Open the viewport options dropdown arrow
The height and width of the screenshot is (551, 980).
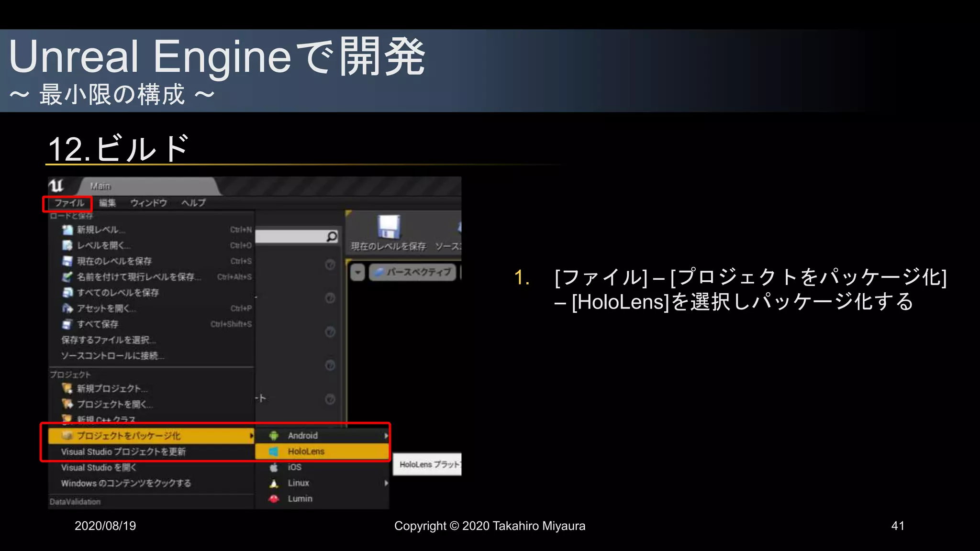pos(357,272)
